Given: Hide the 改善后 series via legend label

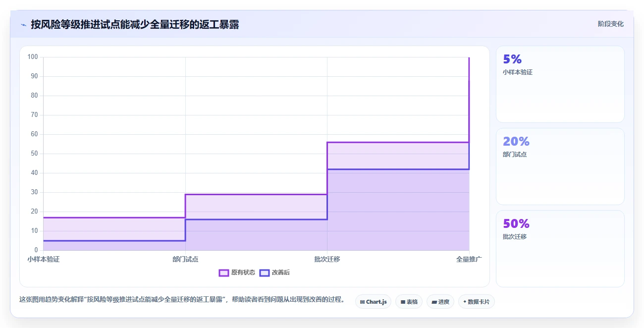Looking at the screenshot, I should (x=281, y=273).
